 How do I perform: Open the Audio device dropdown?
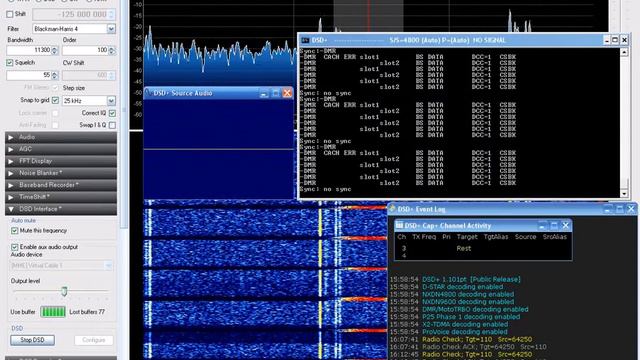coord(108,266)
